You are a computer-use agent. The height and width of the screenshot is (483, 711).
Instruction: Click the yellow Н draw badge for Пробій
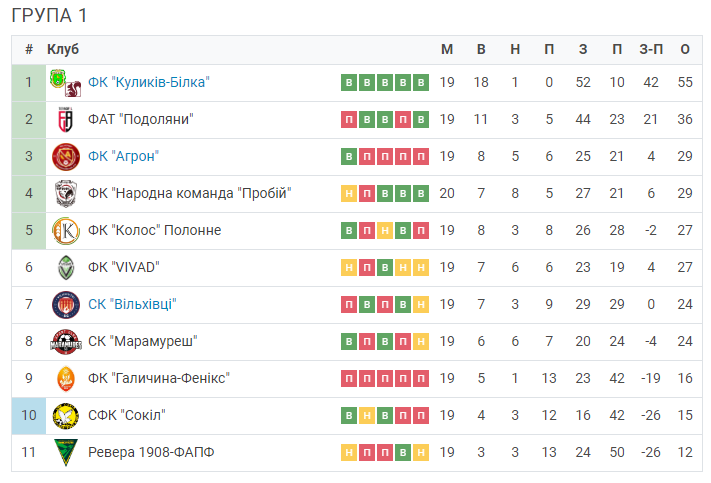click(349, 194)
